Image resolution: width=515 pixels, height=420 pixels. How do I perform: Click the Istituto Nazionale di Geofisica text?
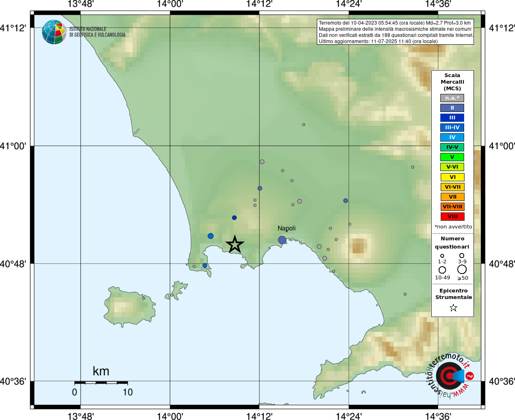97,32
